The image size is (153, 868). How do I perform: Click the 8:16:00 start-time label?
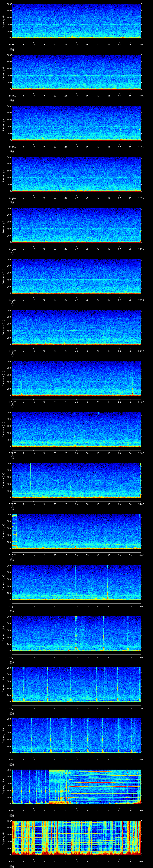coord(12,197)
